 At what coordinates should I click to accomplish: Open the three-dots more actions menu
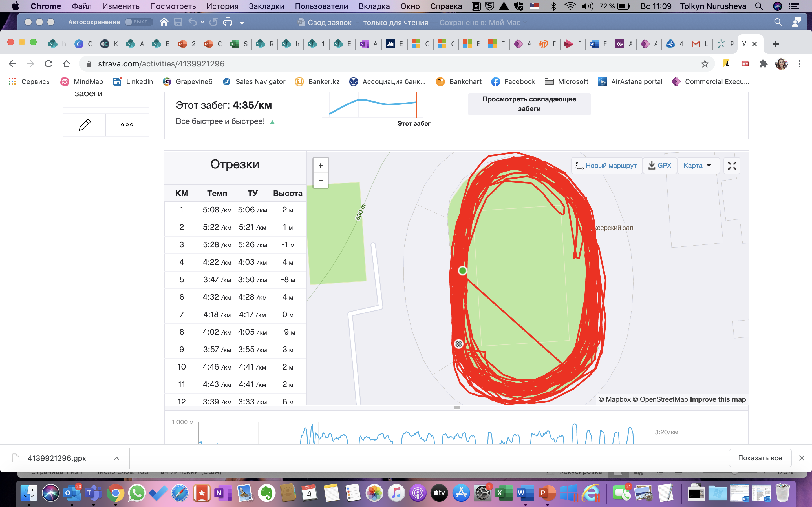pyautogui.click(x=127, y=125)
